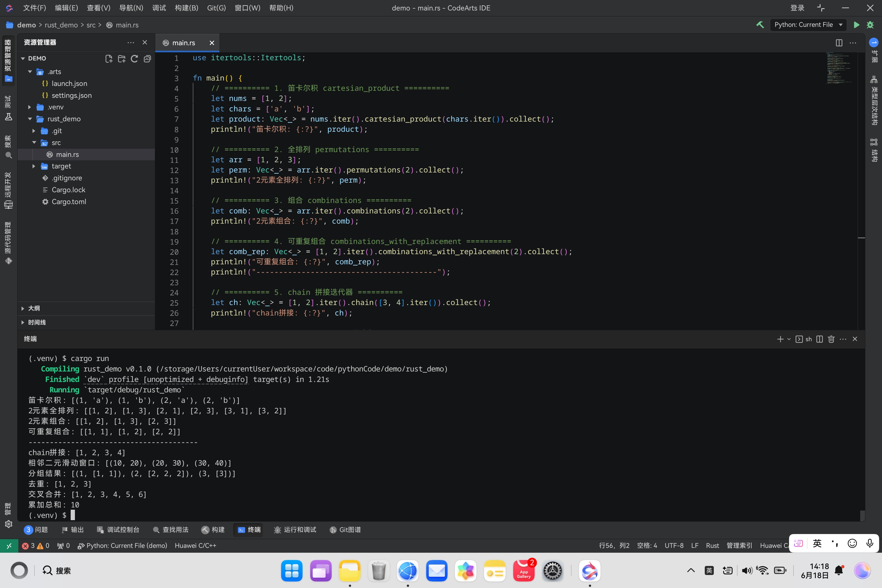Image resolution: width=882 pixels, height=588 pixels.
Task: Collapse the src folder
Action: coord(34,142)
